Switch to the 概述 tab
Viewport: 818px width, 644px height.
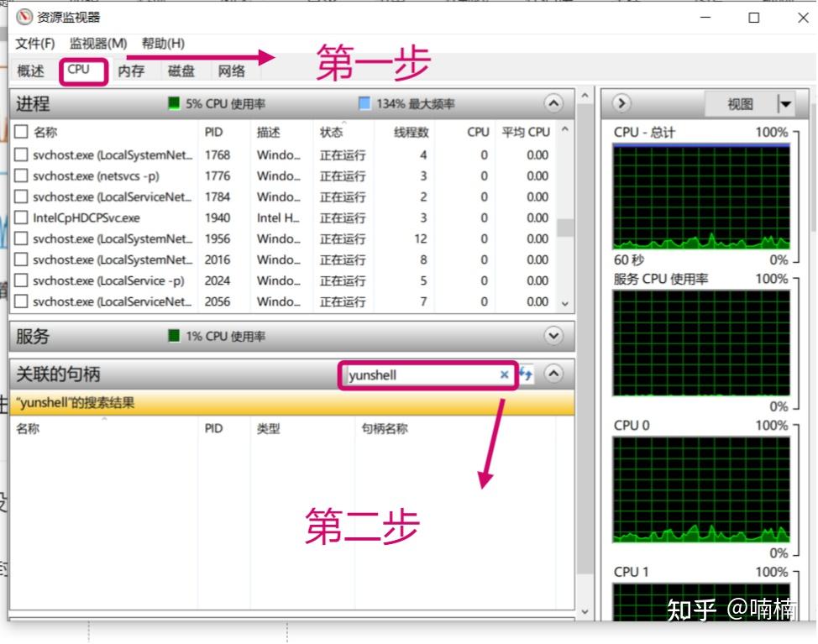pos(31,71)
